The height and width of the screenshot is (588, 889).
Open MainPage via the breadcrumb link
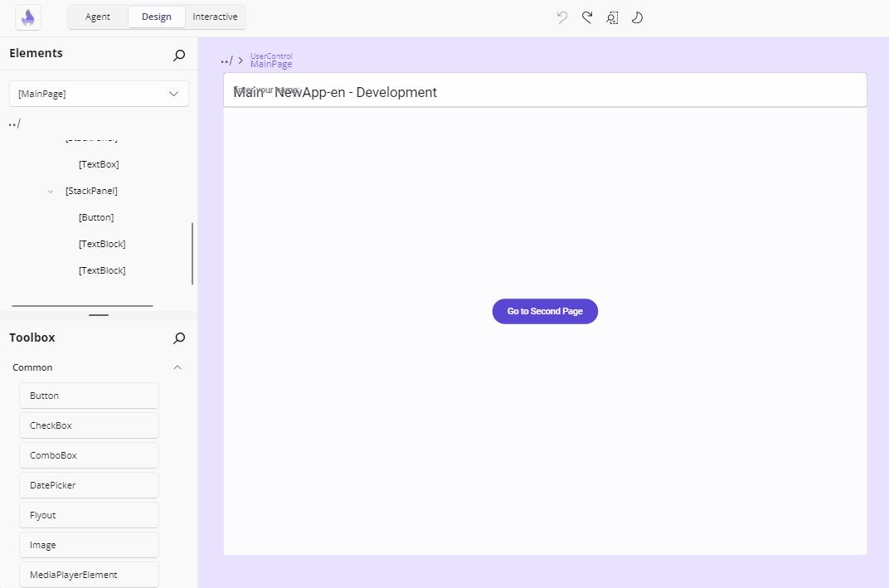tap(271, 64)
